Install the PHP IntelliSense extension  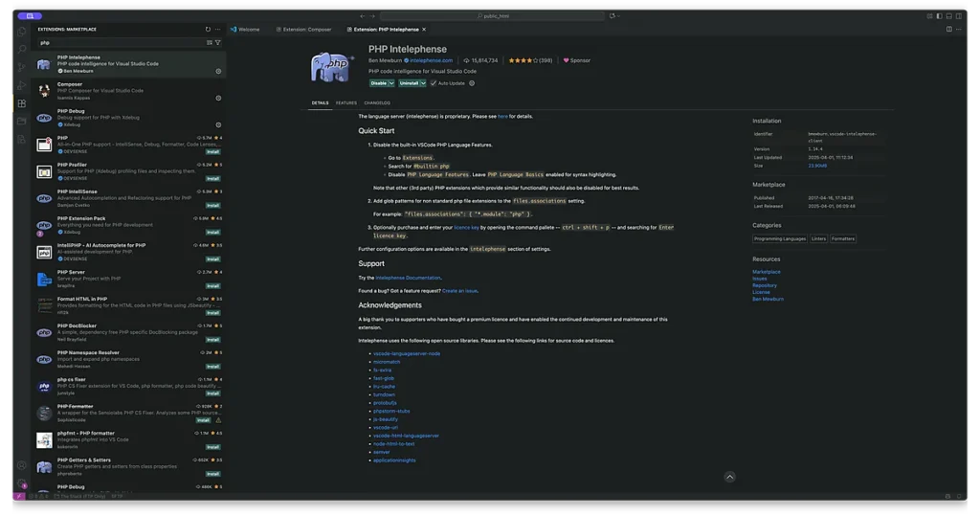coord(213,206)
